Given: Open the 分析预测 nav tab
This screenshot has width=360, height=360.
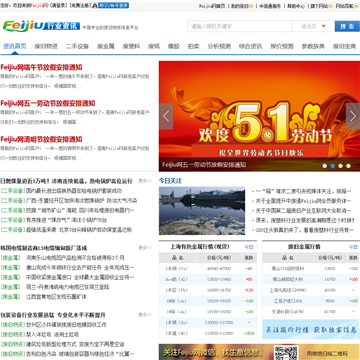Looking at the screenshot, I should 219,46.
